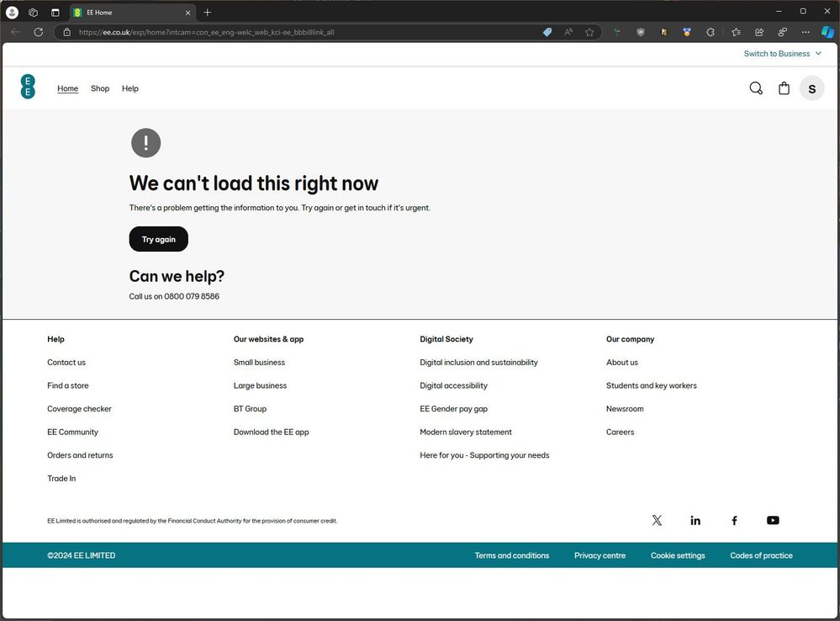Image resolution: width=840 pixels, height=621 pixels.
Task: Open Students and key workers link
Action: coord(652,385)
